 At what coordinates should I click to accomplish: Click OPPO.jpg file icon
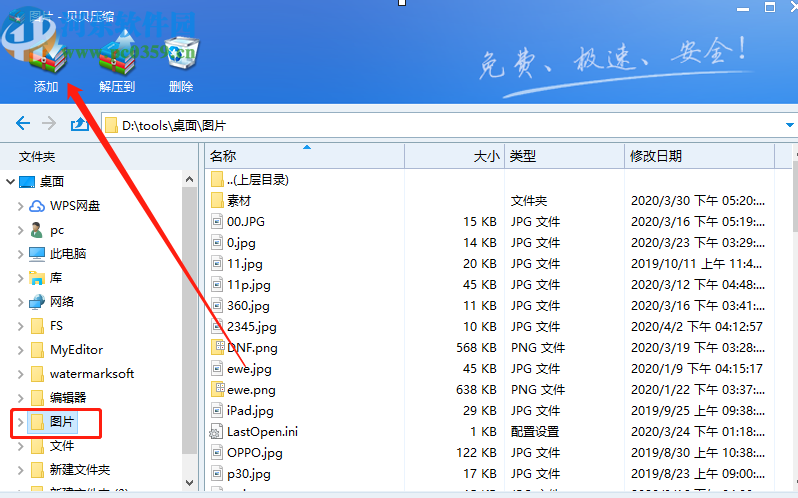pyautogui.click(x=217, y=452)
